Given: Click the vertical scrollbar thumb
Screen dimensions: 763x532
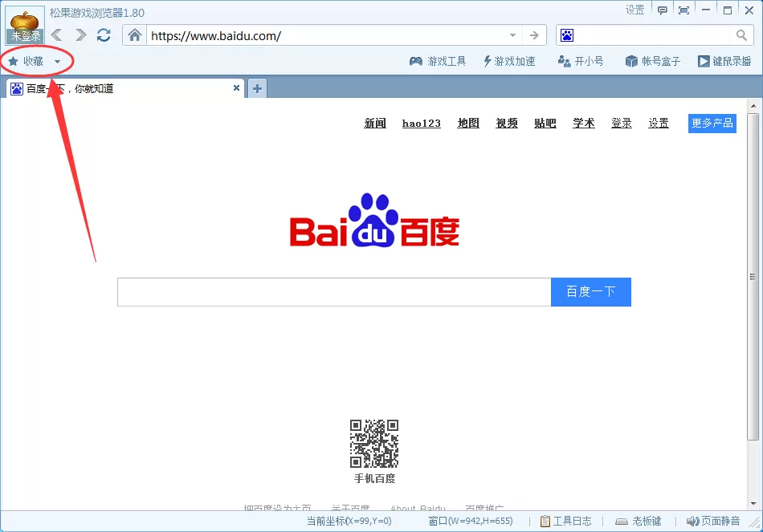Looking at the screenshot, I should (x=753, y=277).
